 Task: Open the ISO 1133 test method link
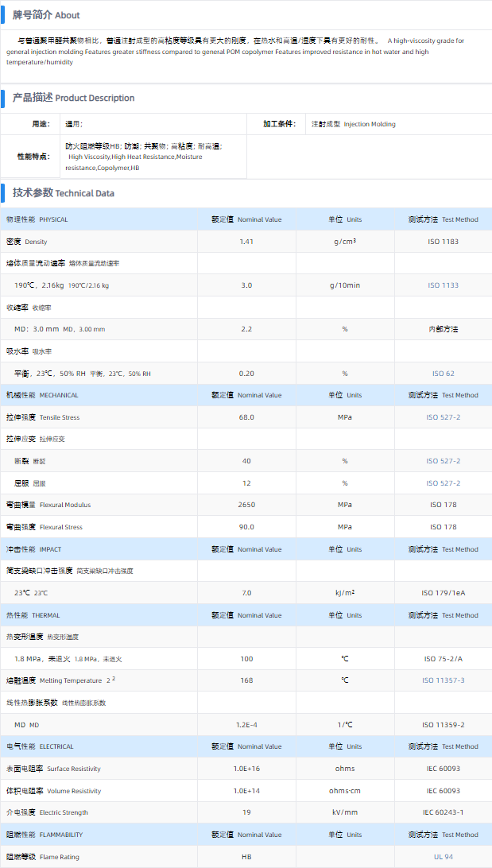(x=443, y=285)
